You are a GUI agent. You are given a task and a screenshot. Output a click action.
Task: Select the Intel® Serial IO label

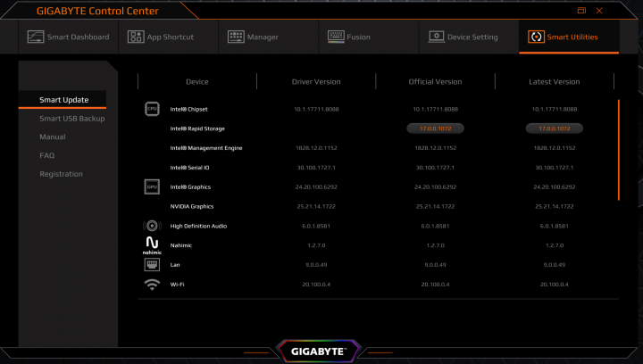[x=189, y=168]
